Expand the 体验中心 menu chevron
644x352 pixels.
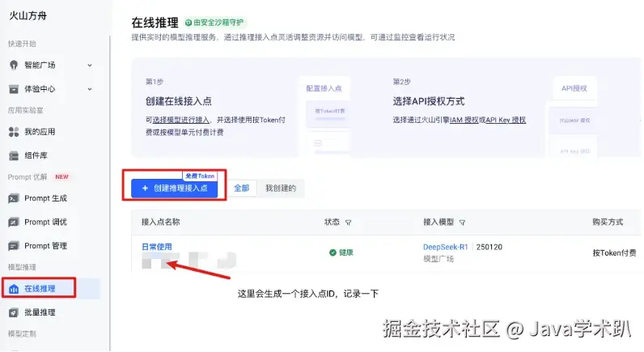pyautogui.click(x=90, y=89)
